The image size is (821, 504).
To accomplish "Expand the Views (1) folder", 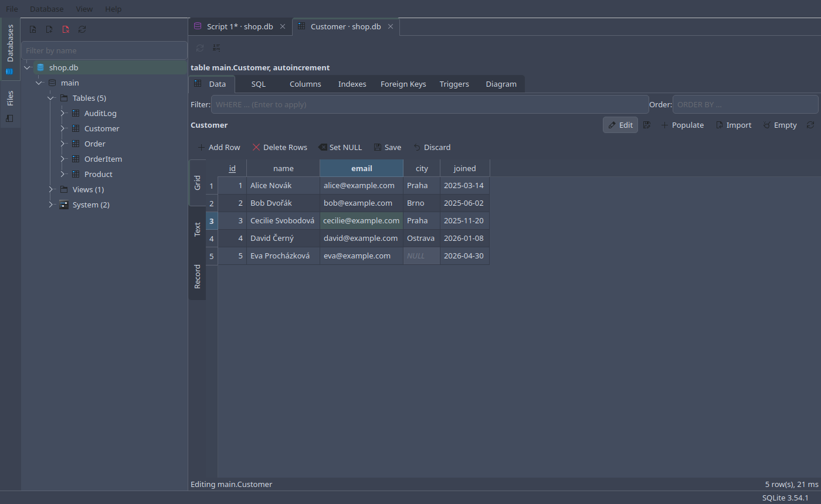I will tap(50, 189).
